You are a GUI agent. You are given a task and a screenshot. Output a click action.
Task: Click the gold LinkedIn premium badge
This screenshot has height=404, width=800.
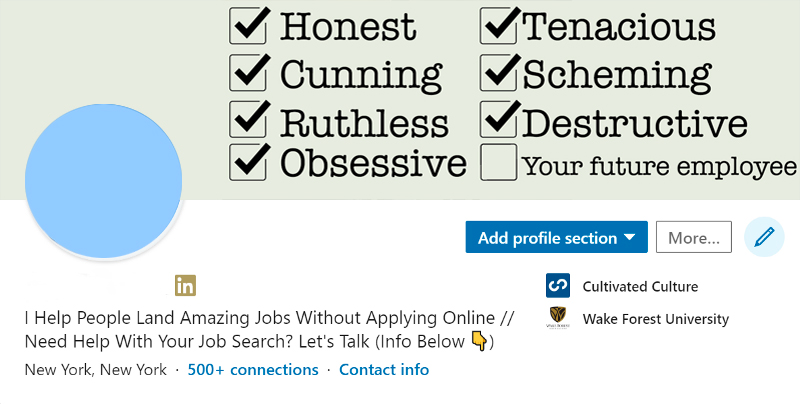point(185,285)
